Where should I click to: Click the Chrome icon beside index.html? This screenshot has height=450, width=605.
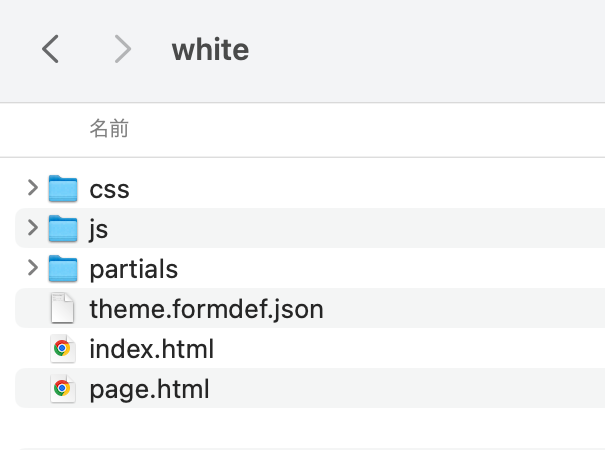coord(63,349)
